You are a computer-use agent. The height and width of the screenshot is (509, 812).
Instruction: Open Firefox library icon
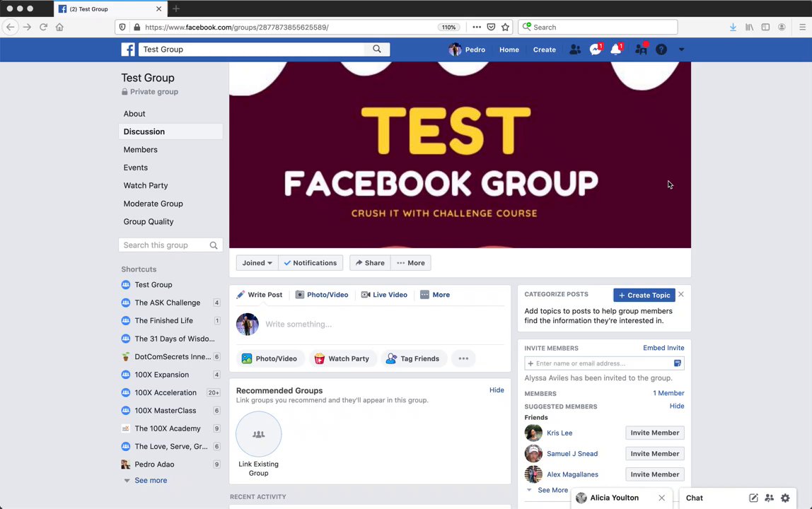coord(749,27)
